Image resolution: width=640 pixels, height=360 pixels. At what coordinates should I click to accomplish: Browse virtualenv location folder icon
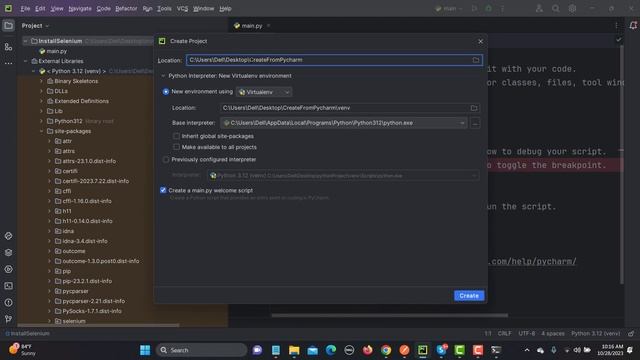474,108
